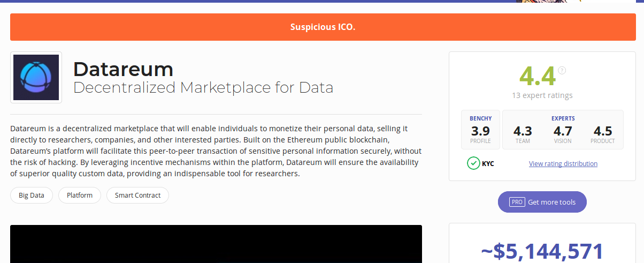Screen dimensions: 644x263
Task: Select the Big Data tag
Action: pyautogui.click(x=32, y=196)
